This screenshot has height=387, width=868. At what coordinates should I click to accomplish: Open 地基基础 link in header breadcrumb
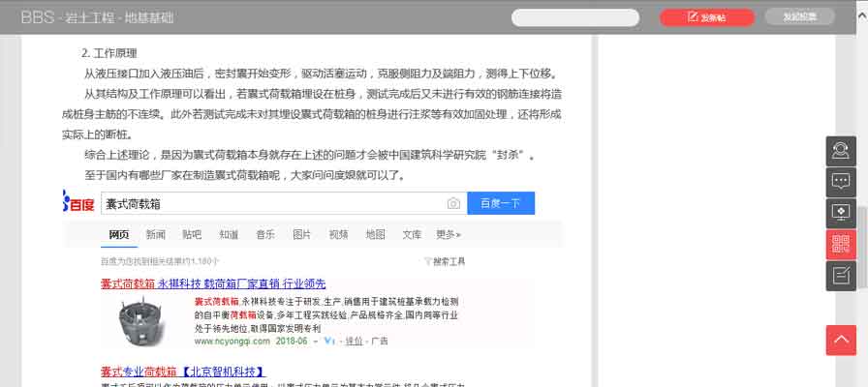(150, 17)
